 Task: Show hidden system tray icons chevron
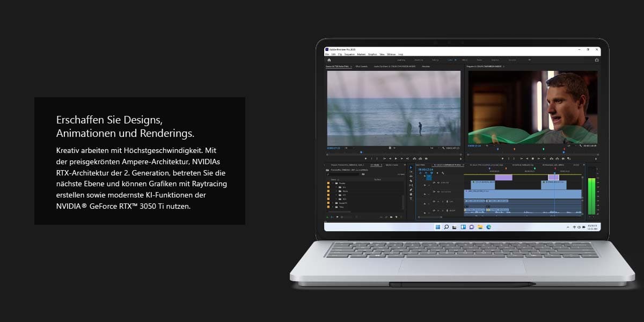pos(568,227)
